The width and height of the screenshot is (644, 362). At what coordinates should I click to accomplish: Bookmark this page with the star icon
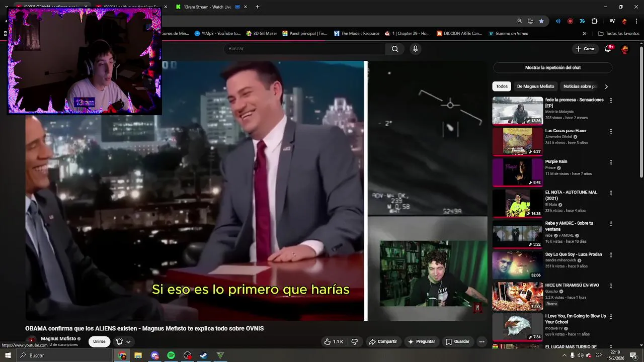point(541,21)
